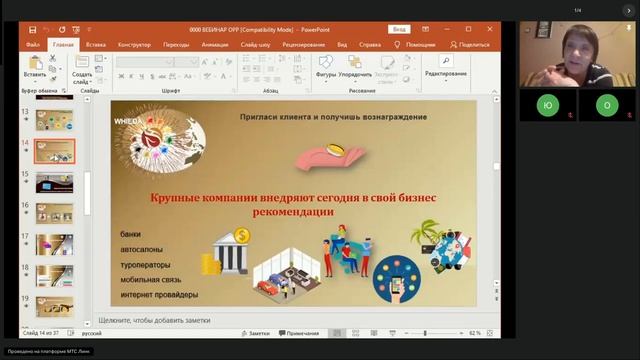The height and width of the screenshot is (360, 640).
Task: Click the Вход sign-in button
Action: 399,29
